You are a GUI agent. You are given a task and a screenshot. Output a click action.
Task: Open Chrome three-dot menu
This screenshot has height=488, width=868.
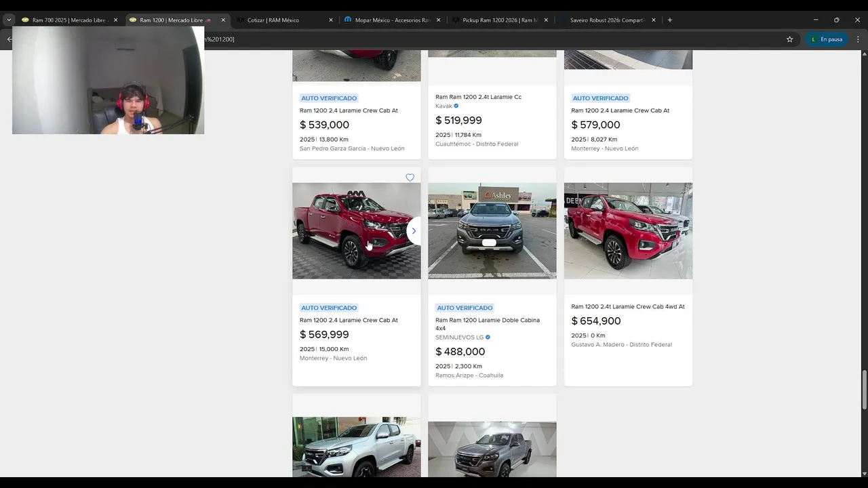tap(858, 39)
